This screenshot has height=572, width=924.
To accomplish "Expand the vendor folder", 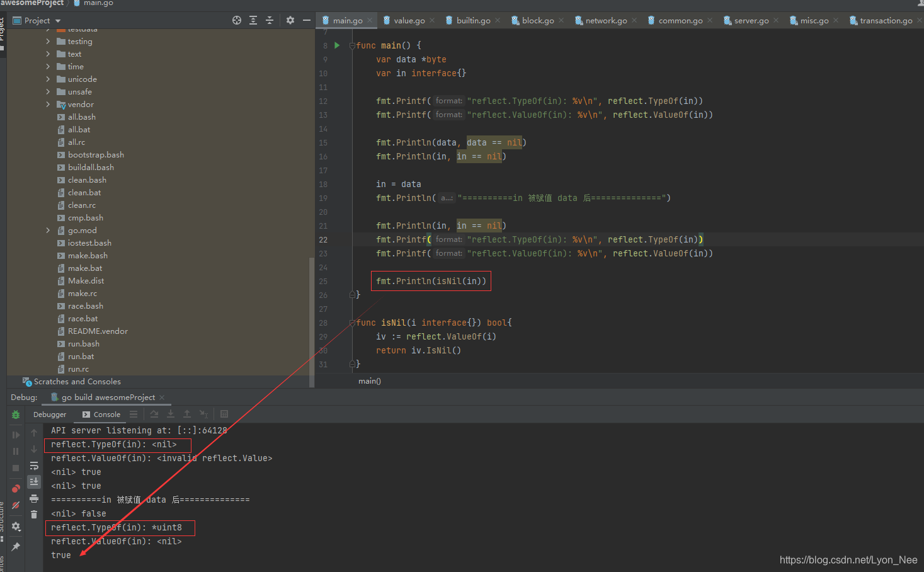I will [48, 104].
